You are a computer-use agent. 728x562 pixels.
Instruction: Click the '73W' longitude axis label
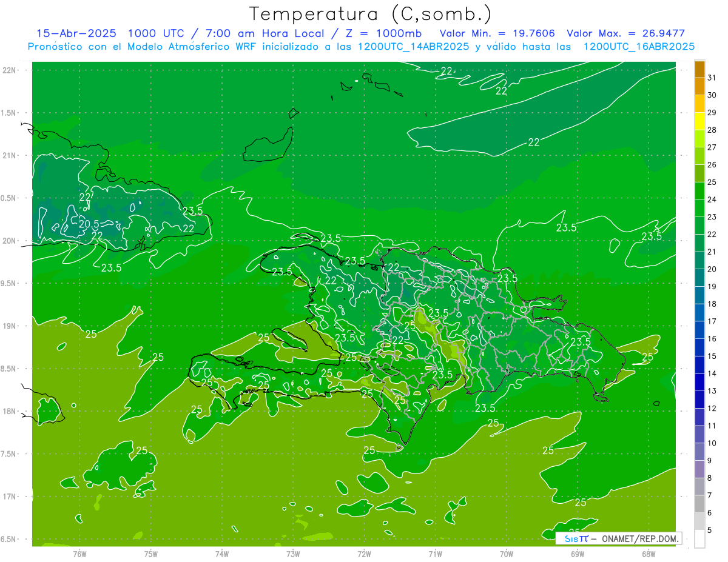[x=293, y=554]
